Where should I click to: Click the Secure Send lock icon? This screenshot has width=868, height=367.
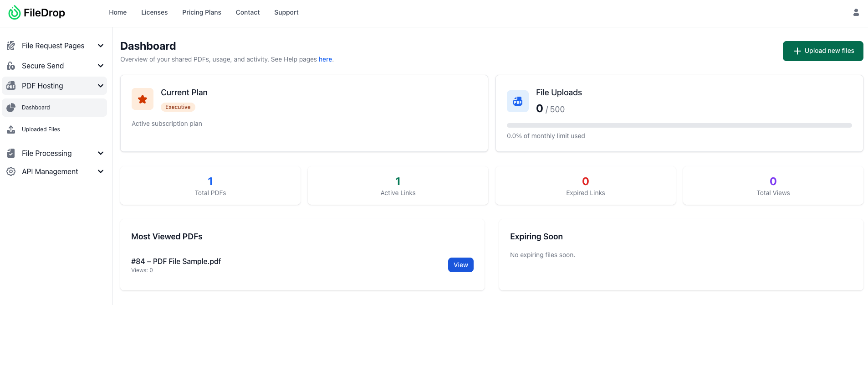tap(11, 66)
